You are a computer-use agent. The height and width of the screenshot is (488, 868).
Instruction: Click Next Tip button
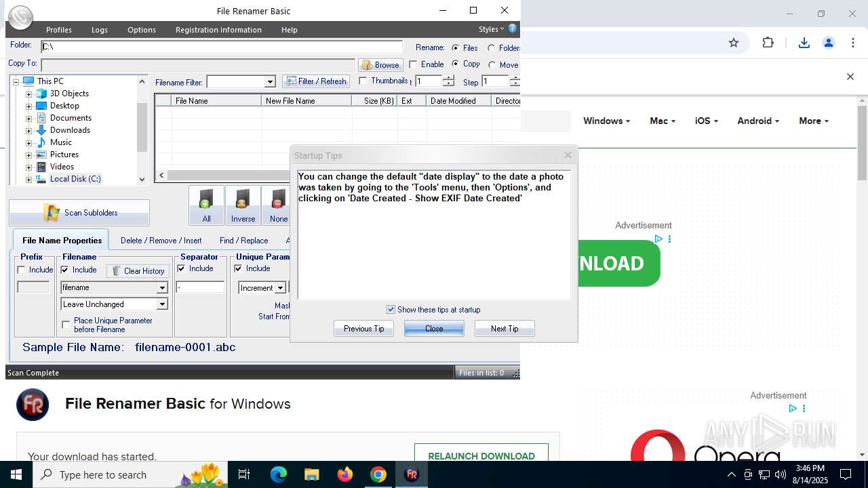[505, 329]
